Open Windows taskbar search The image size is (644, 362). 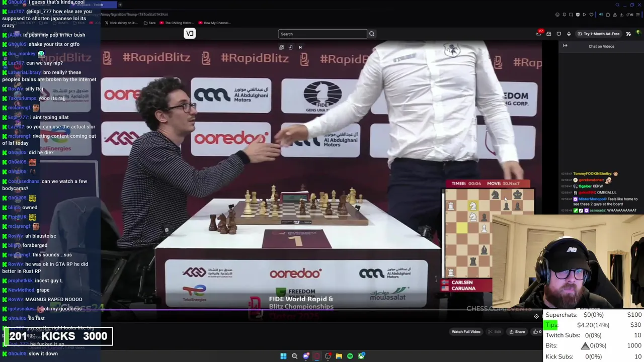[x=295, y=356]
